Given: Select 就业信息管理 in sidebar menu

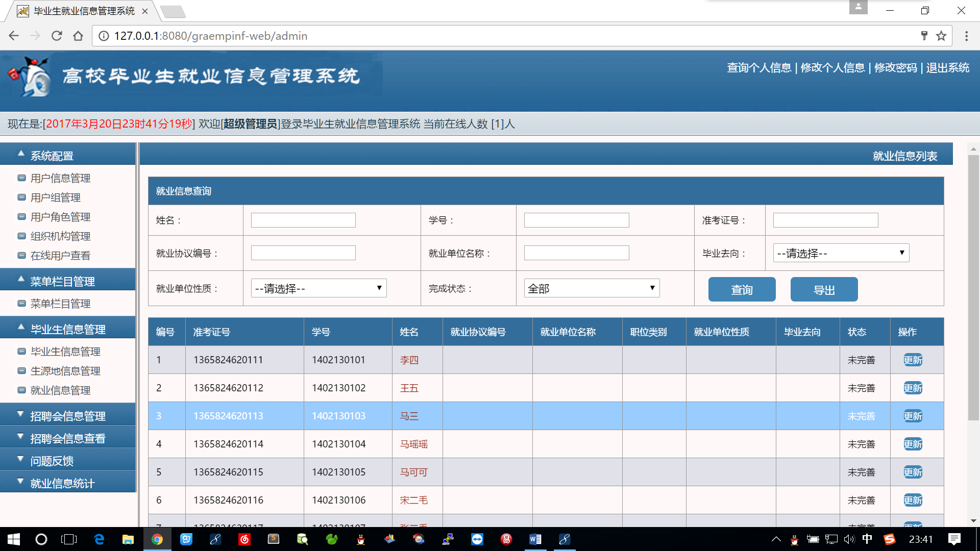Looking at the screenshot, I should click(x=60, y=390).
